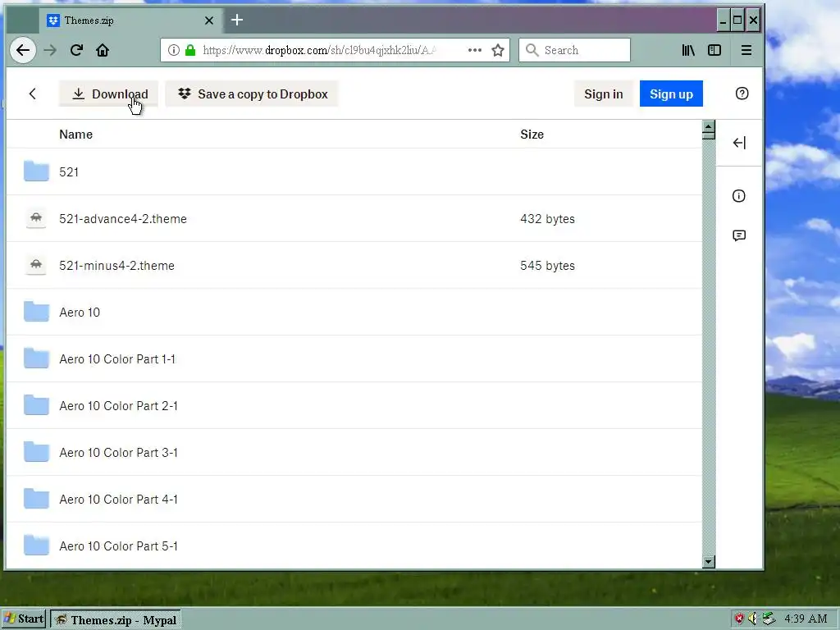Open the browser hamburger menu
This screenshot has height=630, width=840.
[x=746, y=50]
